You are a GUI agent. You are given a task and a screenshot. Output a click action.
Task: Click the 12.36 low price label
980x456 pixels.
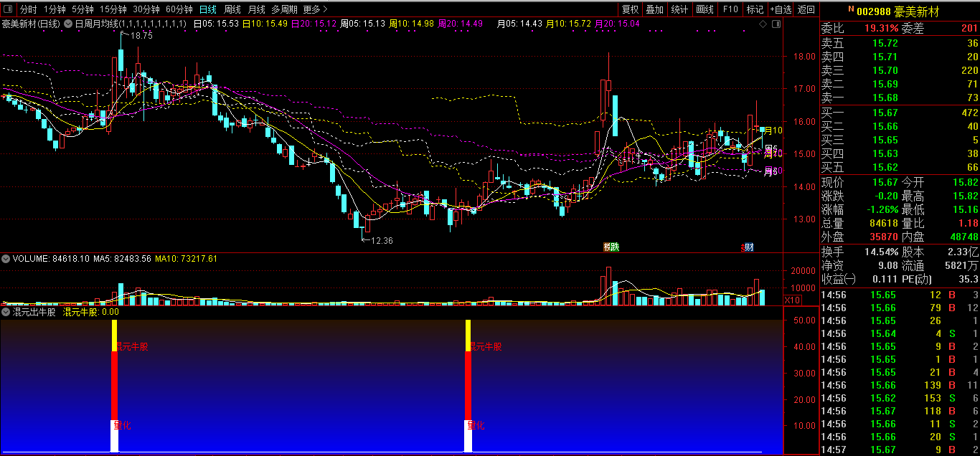pyautogui.click(x=382, y=241)
